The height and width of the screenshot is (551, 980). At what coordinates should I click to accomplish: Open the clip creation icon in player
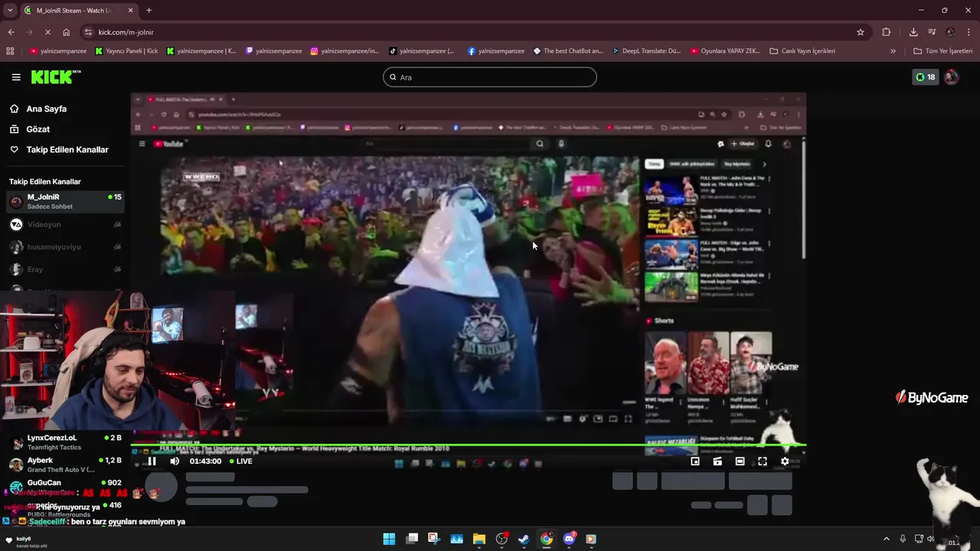[717, 461]
